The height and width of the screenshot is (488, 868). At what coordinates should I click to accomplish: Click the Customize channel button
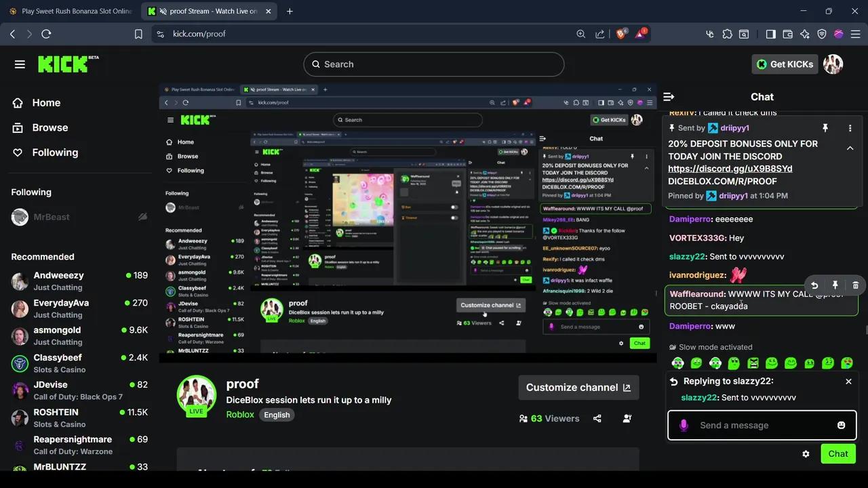coord(578,387)
